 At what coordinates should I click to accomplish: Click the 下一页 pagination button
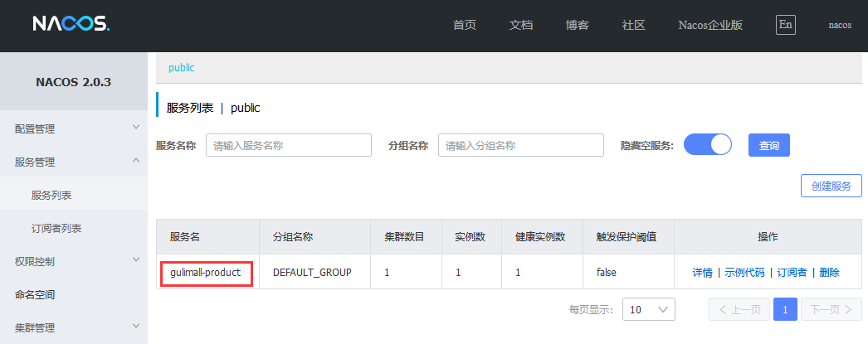click(831, 309)
